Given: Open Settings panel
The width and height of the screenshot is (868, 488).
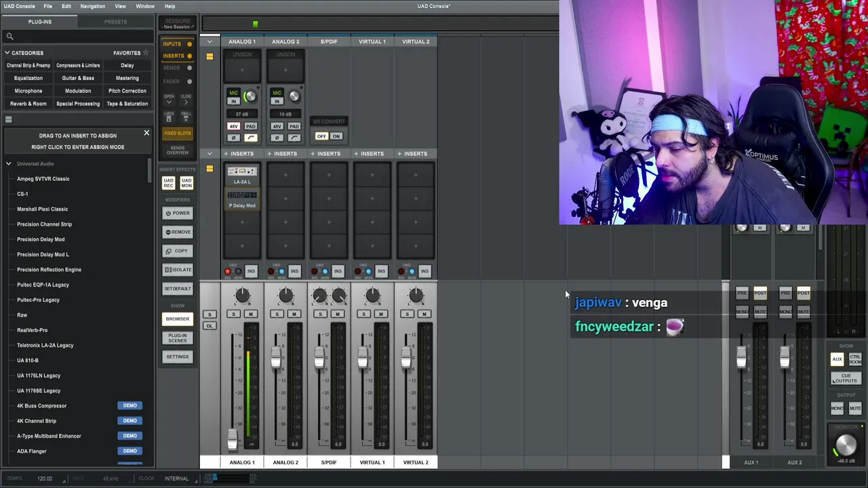Looking at the screenshot, I should 178,357.
